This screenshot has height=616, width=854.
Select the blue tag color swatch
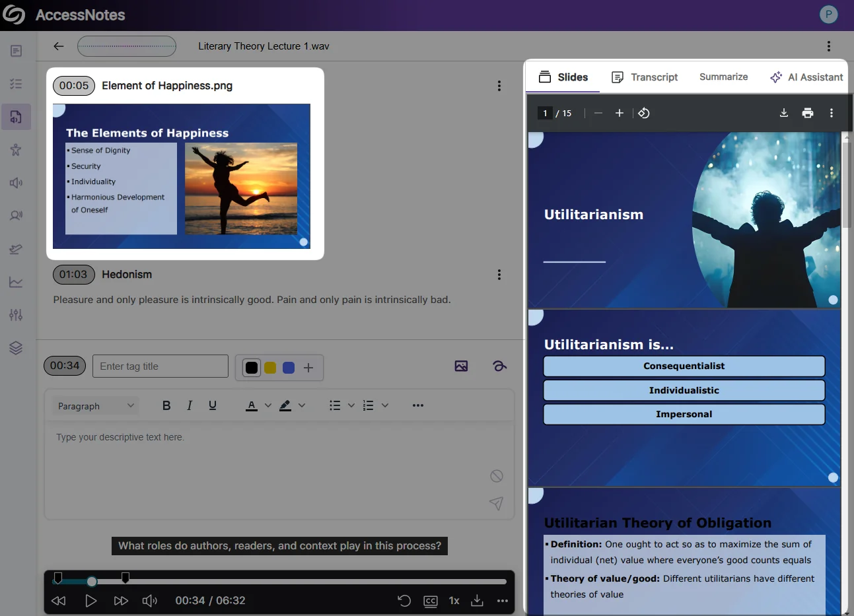coord(289,368)
